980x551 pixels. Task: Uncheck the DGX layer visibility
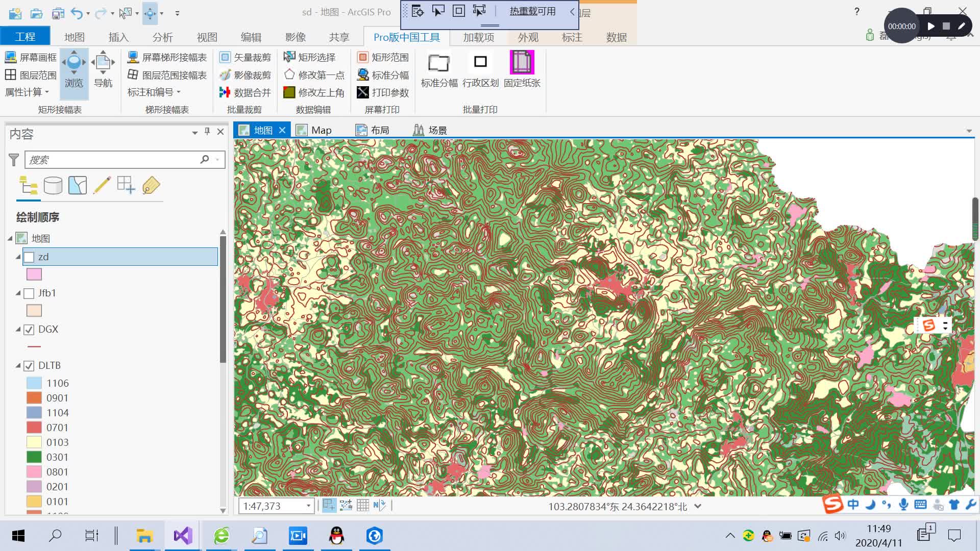click(29, 330)
